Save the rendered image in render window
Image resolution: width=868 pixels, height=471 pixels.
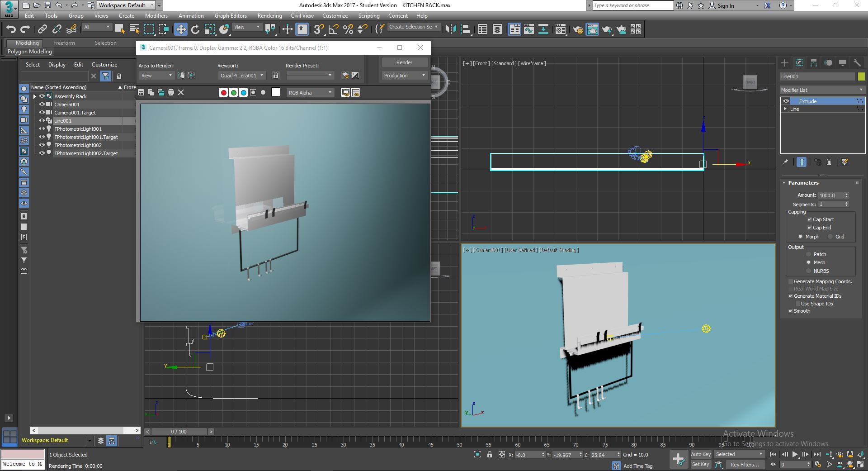click(x=142, y=92)
